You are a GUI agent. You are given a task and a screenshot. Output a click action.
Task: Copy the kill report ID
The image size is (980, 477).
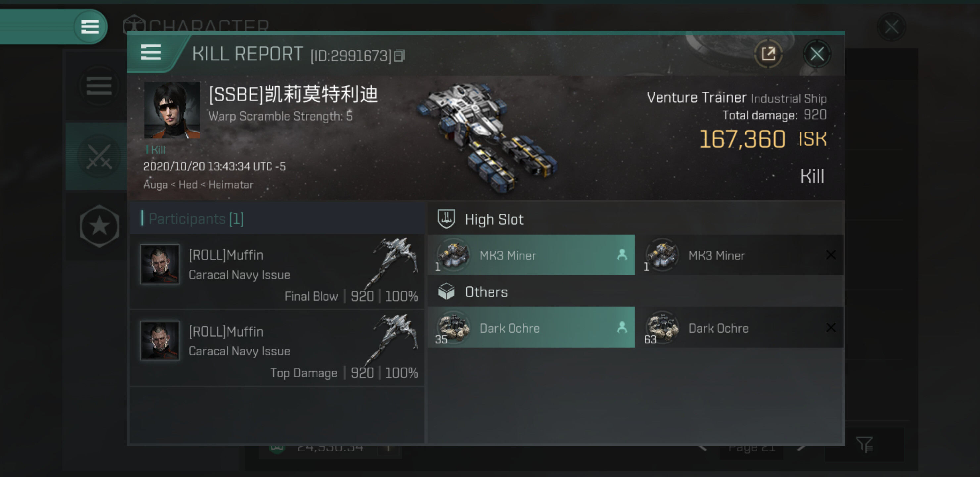(x=399, y=56)
